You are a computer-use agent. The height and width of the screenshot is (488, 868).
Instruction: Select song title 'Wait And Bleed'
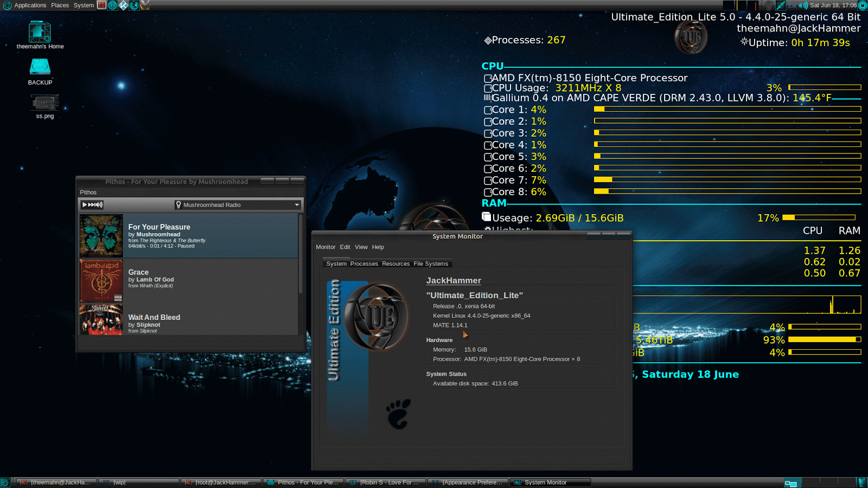click(x=154, y=317)
